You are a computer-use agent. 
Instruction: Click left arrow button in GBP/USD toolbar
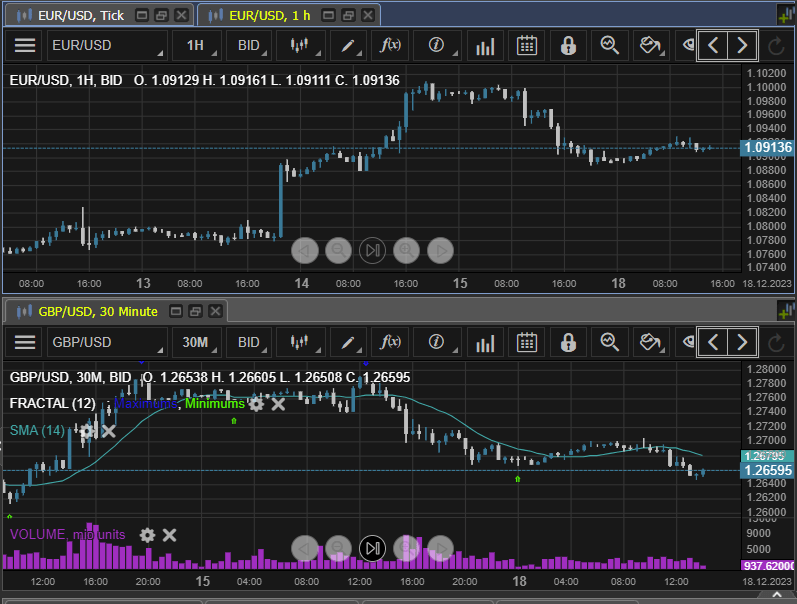pyautogui.click(x=713, y=343)
